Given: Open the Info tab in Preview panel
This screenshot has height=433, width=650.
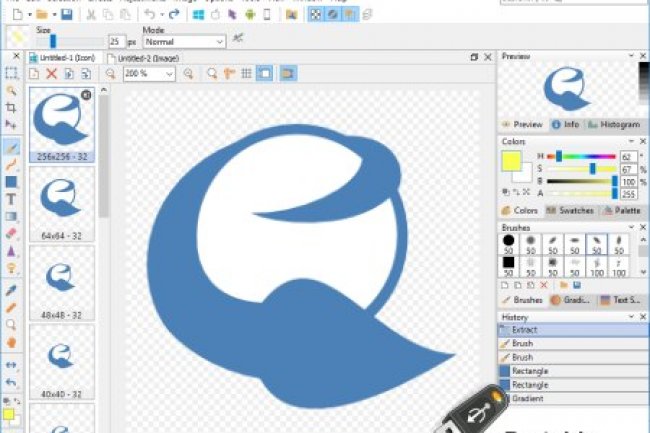Looking at the screenshot, I should coord(566,124).
